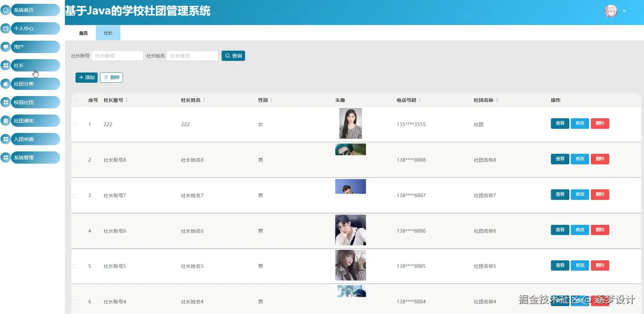Viewport: 644px width, 314px height.
Task: Check the box for row 社长账号8
Action: pyautogui.click(x=75, y=160)
